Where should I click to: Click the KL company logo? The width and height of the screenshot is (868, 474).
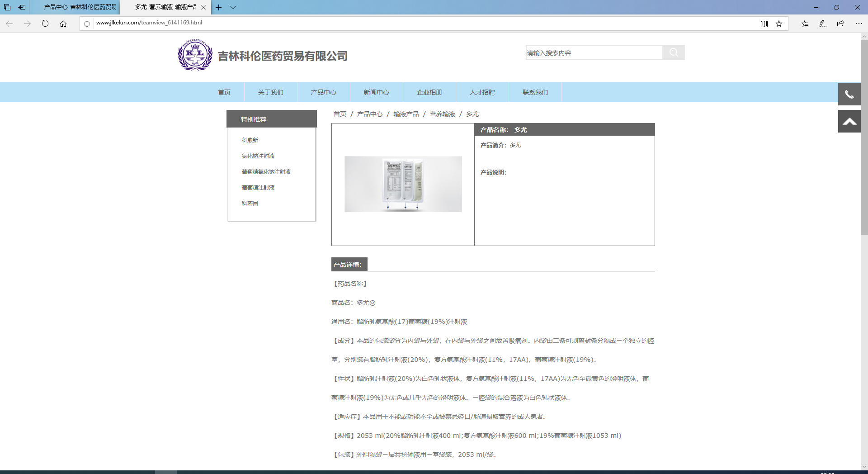click(x=195, y=55)
